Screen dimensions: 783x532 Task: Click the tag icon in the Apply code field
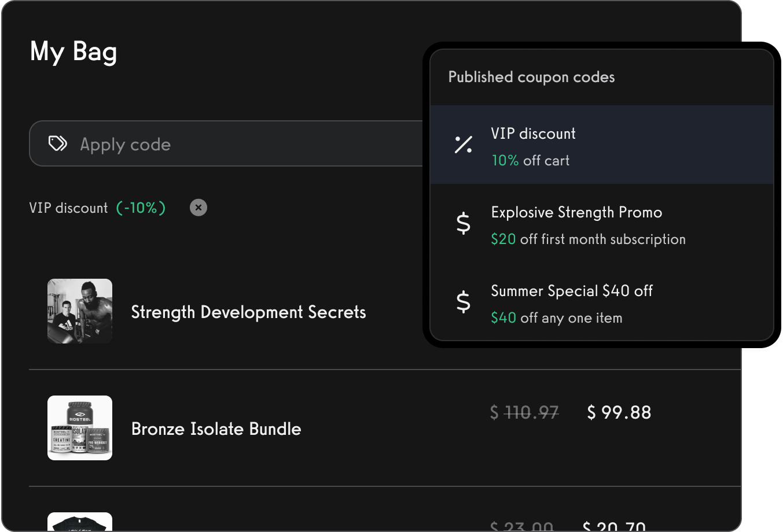point(58,143)
